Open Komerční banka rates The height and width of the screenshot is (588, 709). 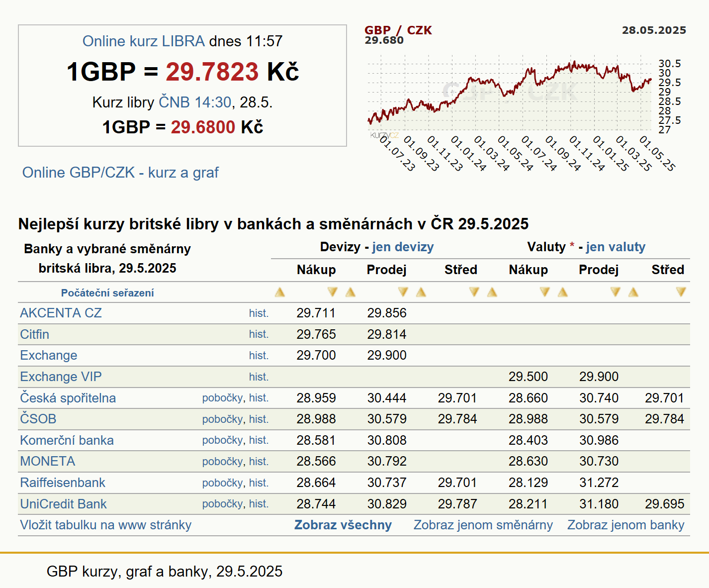[x=67, y=440]
